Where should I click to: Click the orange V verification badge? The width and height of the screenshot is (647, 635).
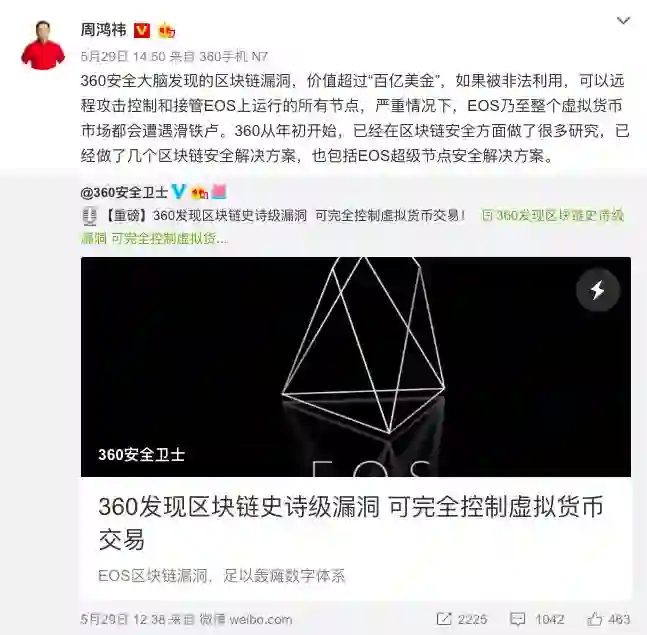coord(142,31)
